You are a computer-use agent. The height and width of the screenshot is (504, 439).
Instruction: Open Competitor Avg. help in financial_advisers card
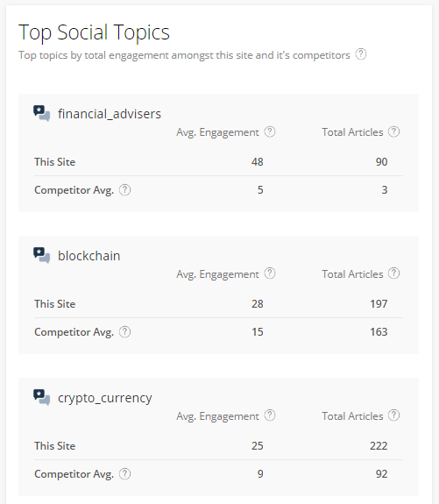click(x=124, y=190)
